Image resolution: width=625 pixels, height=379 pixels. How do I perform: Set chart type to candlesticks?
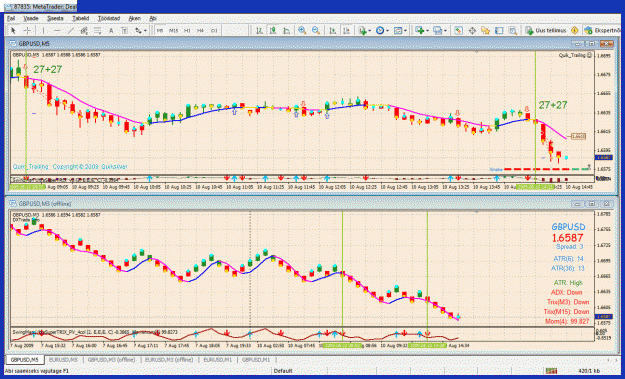pyautogui.click(x=273, y=31)
